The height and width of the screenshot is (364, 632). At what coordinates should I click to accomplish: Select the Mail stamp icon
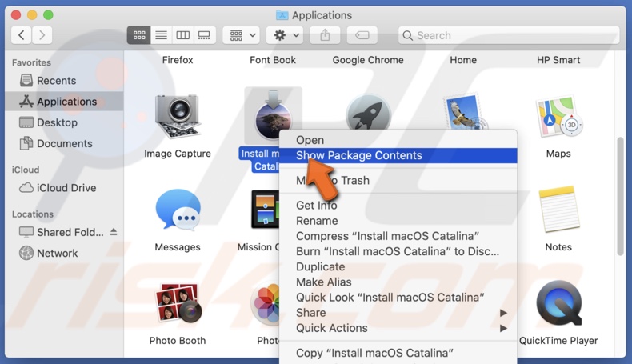pos(463,111)
